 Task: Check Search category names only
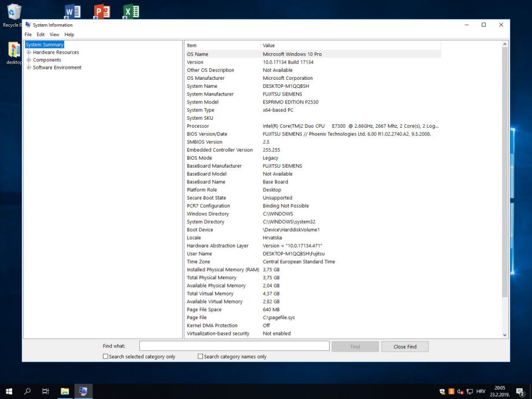[201, 357]
